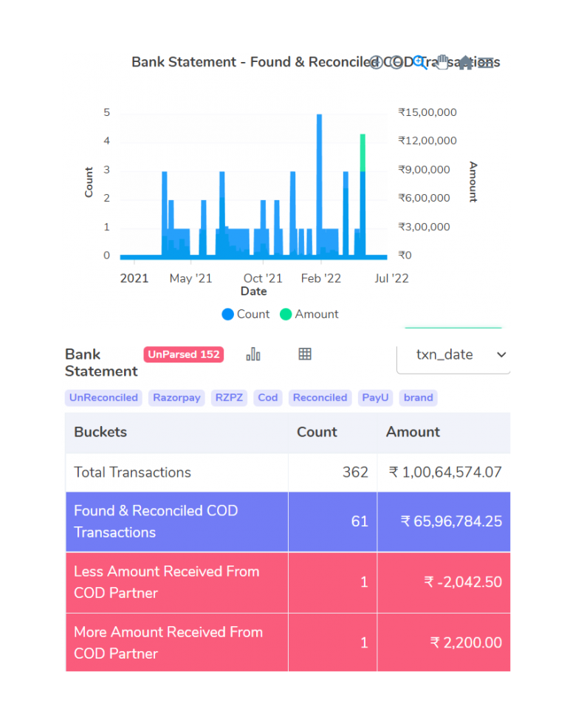Toggle the UnReconciled filter chip
Screen dimensions: 567x728
pyautogui.click(x=103, y=397)
